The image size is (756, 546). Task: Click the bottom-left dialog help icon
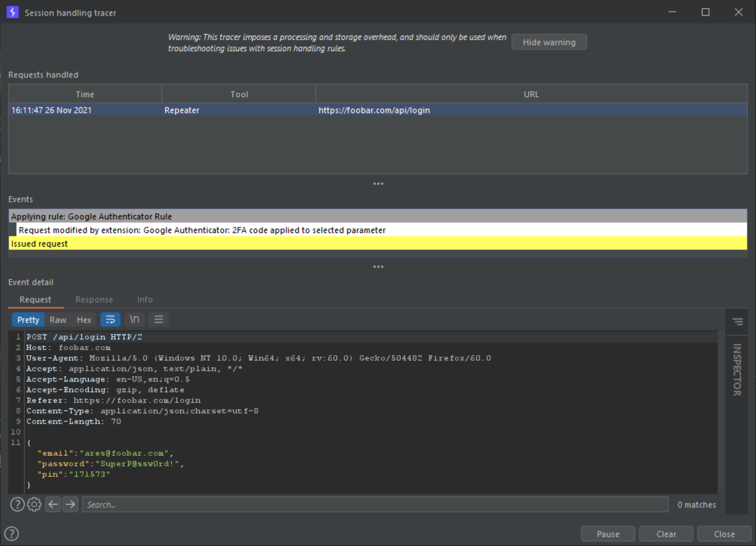tap(12, 534)
